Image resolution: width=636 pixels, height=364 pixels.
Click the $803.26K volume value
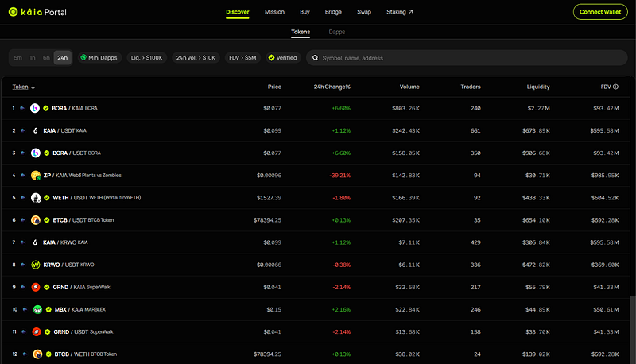tap(405, 108)
